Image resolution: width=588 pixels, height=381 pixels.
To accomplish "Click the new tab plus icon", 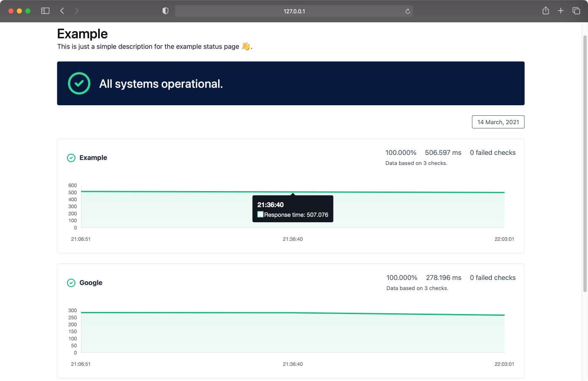I will [561, 11].
